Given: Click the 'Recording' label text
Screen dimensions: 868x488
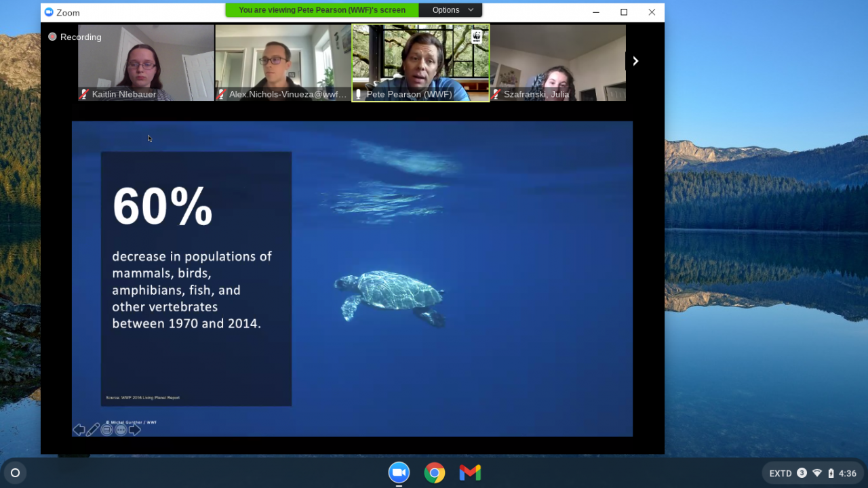Looking at the screenshot, I should [81, 37].
